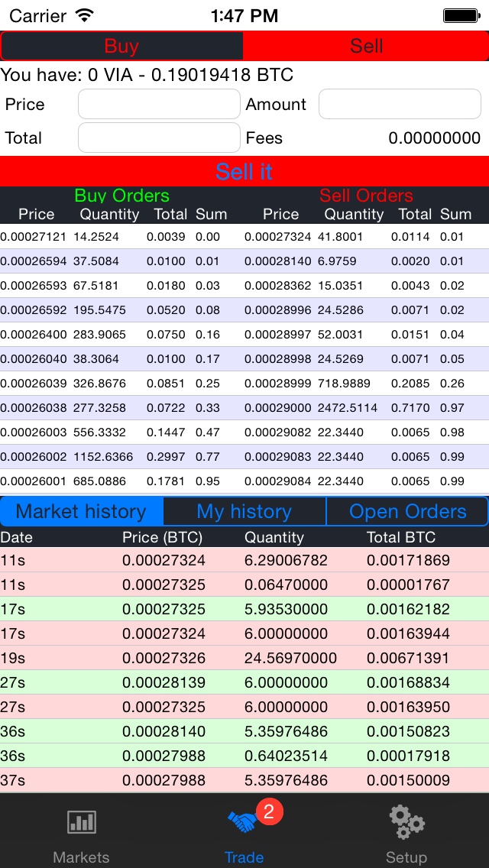Show the Market history tab
The height and width of the screenshot is (868, 489).
[x=82, y=511]
